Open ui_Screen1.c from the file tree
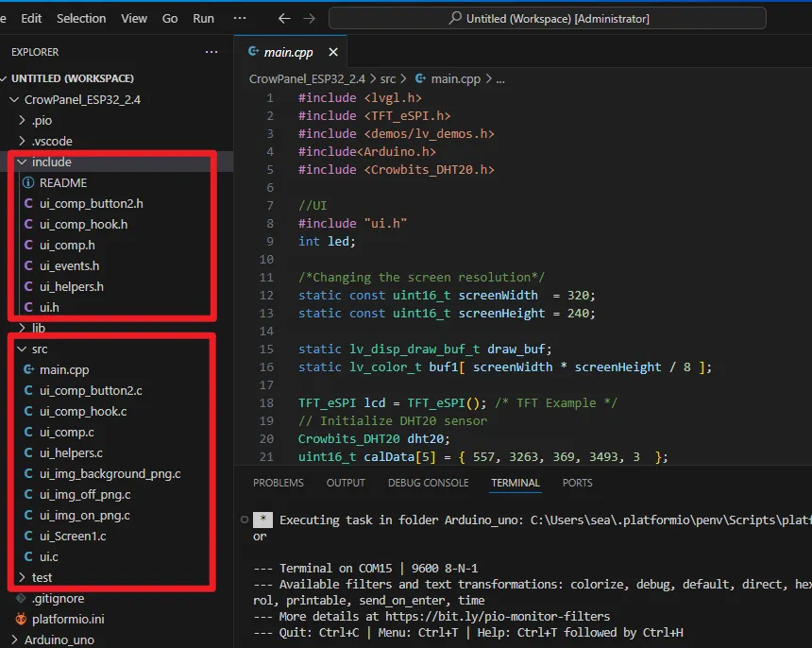This screenshot has height=648, width=812. tap(73, 537)
